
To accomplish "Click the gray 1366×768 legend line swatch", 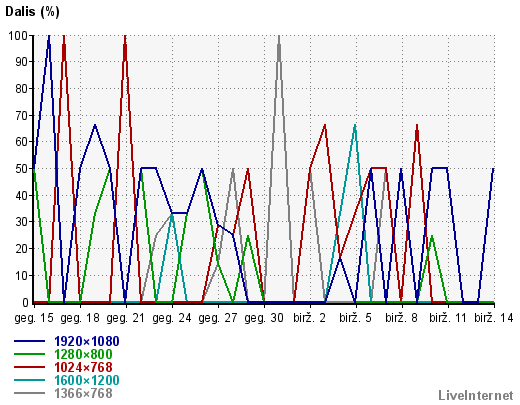I will 29,393.
